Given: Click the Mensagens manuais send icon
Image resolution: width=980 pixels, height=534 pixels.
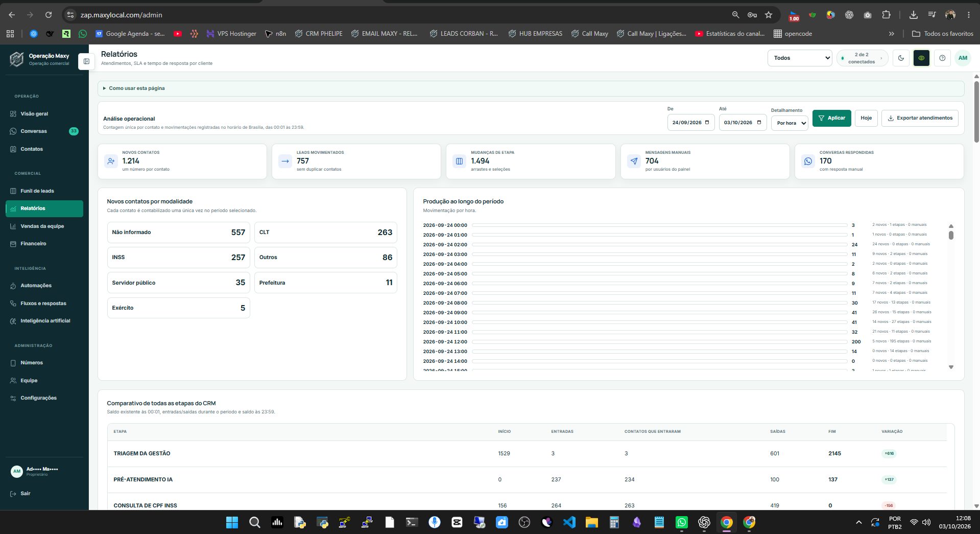Looking at the screenshot, I should [634, 161].
